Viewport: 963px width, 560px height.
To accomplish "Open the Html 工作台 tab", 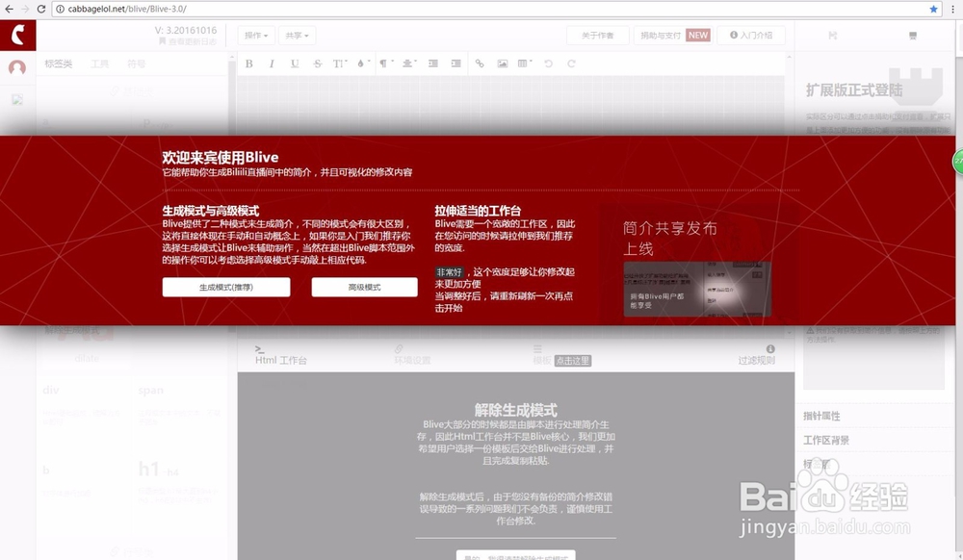I will 280,355.
